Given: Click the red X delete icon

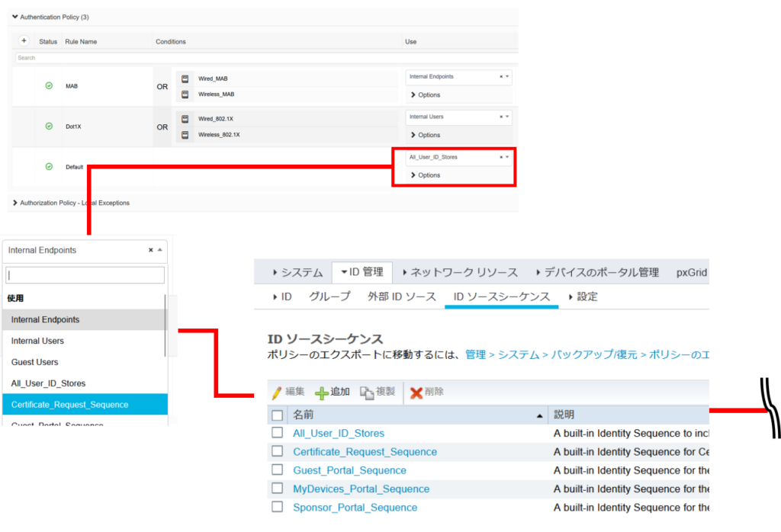Looking at the screenshot, I should point(416,393).
